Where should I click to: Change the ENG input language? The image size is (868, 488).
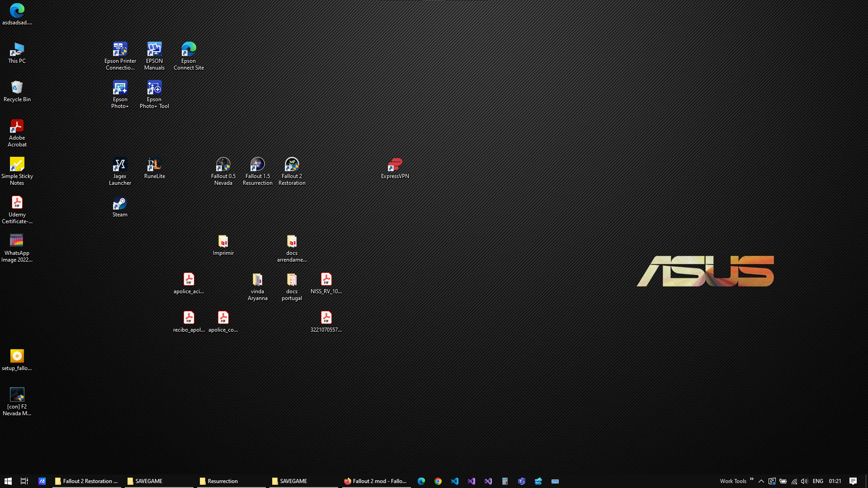pyautogui.click(x=818, y=481)
